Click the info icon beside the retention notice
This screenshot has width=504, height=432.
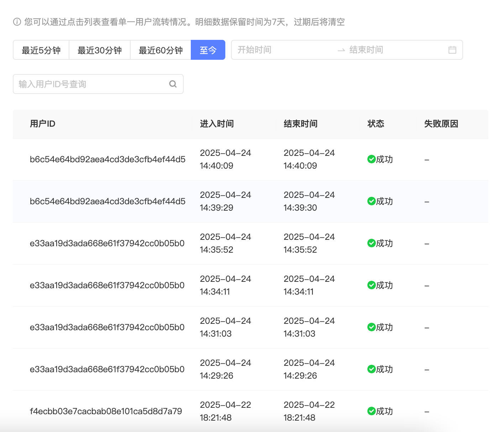coord(17,22)
